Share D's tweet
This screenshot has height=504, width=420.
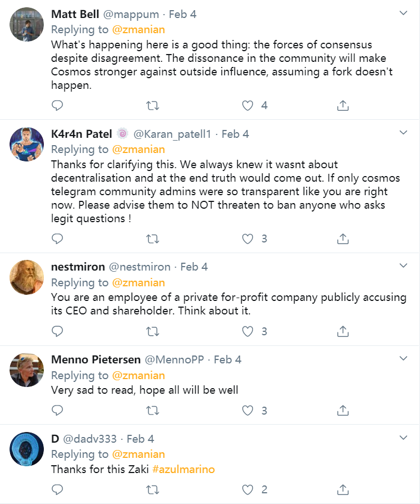[x=343, y=489]
